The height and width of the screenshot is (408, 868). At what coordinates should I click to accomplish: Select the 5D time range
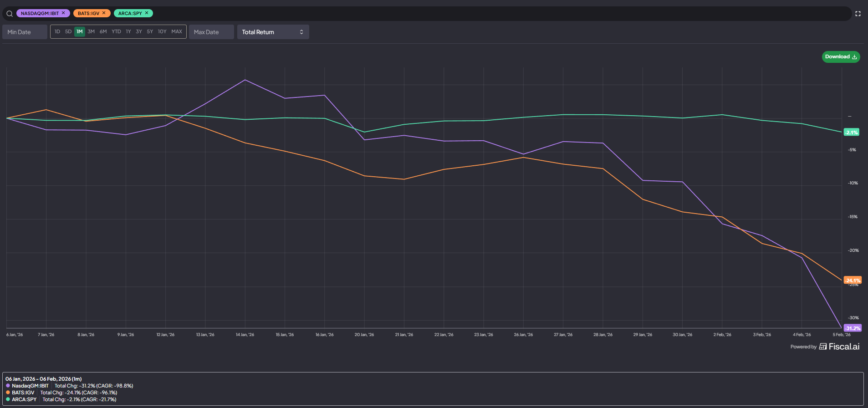point(68,31)
